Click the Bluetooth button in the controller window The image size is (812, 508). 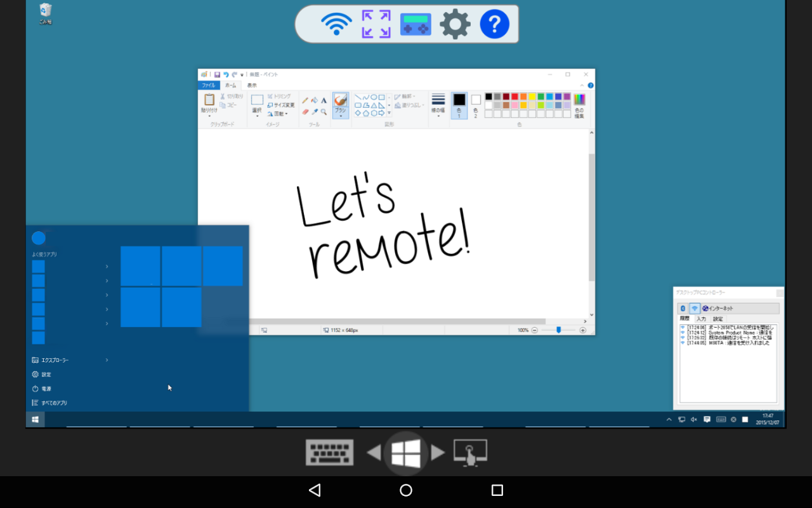(x=683, y=308)
